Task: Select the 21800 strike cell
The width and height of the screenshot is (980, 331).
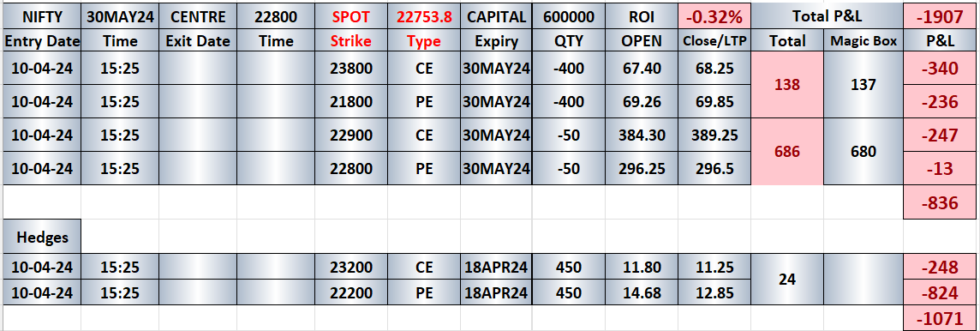Action: pyautogui.click(x=350, y=100)
